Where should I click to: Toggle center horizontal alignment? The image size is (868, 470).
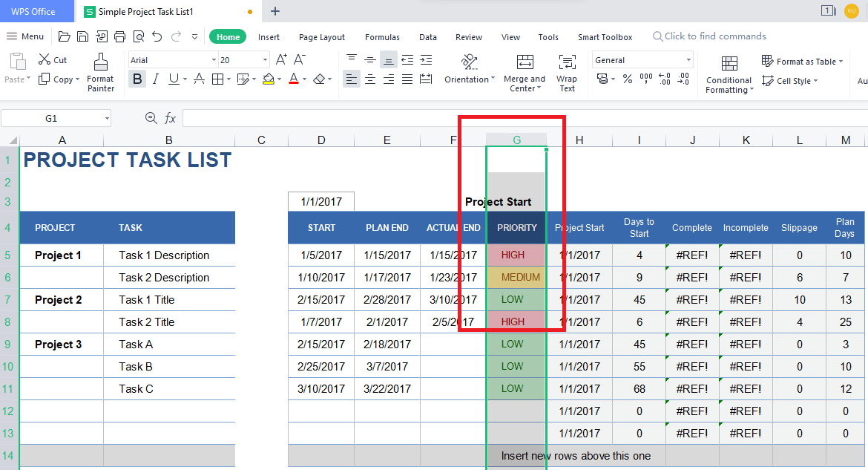click(x=370, y=79)
